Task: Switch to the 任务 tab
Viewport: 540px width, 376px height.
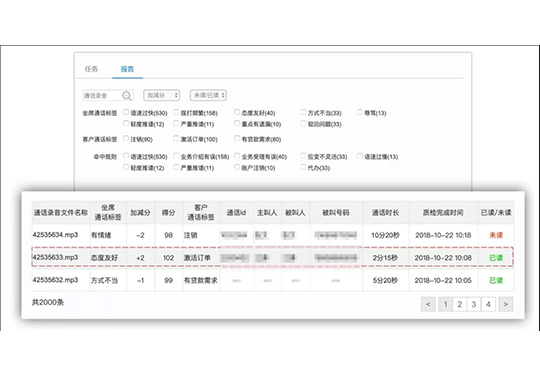Action: click(91, 69)
